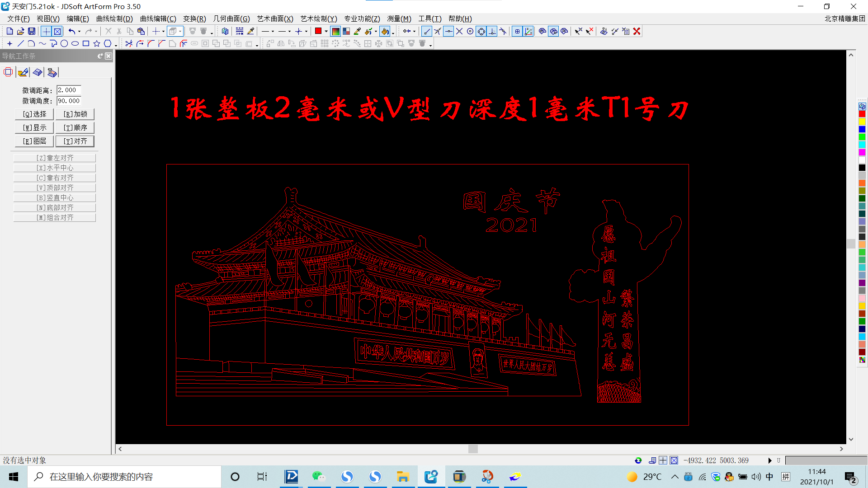Select the star shape drawing tool
Image resolution: width=868 pixels, height=488 pixels.
pos(97,43)
